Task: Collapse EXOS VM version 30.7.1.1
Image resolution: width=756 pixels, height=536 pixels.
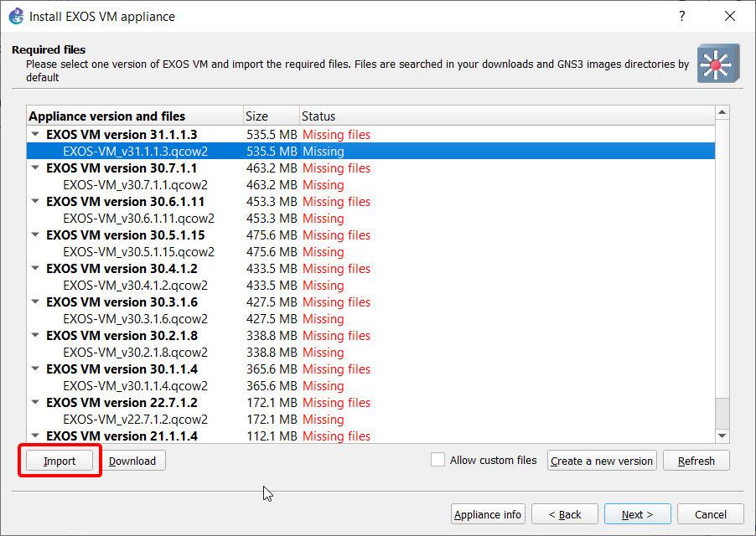Action: pos(35,167)
